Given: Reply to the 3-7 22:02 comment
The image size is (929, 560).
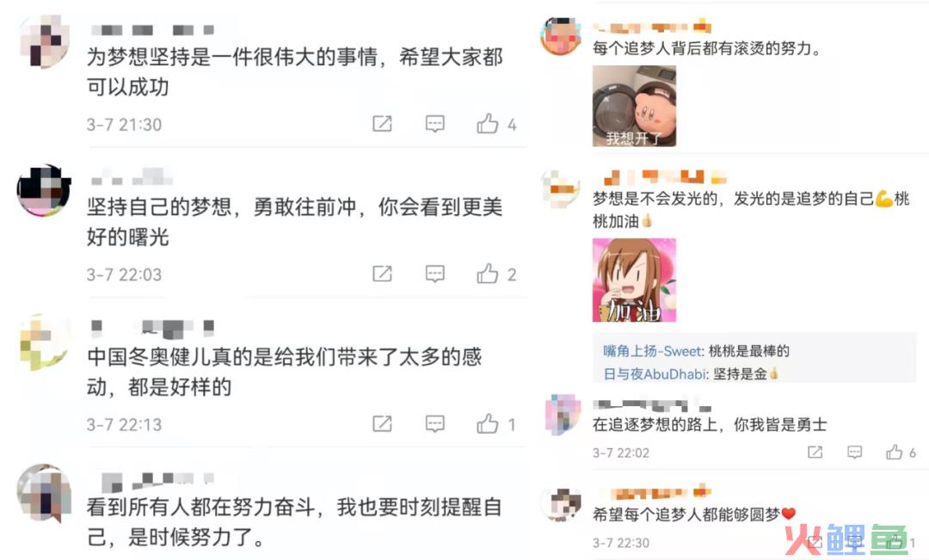Looking at the screenshot, I should pos(854,452).
